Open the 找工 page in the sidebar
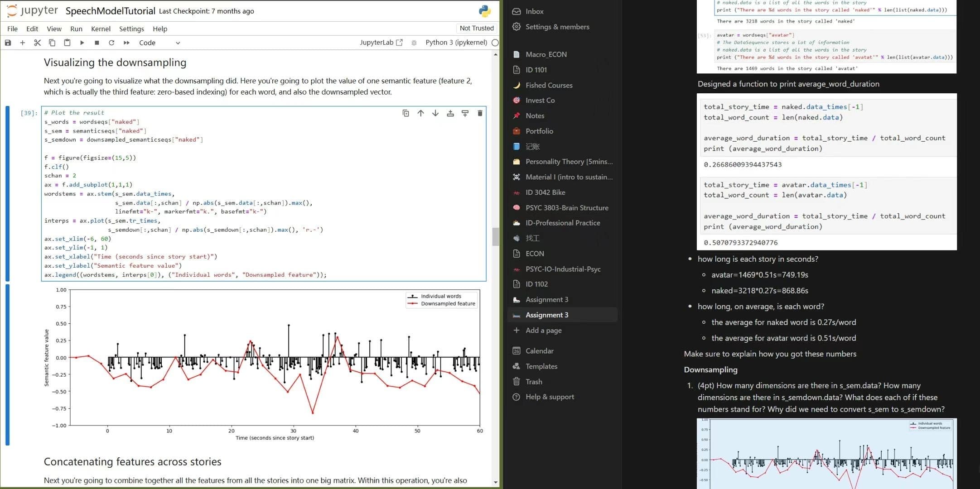 tap(532, 238)
